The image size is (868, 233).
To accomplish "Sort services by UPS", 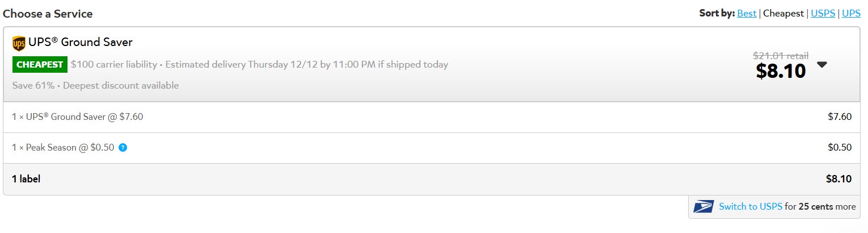I will (x=851, y=13).
